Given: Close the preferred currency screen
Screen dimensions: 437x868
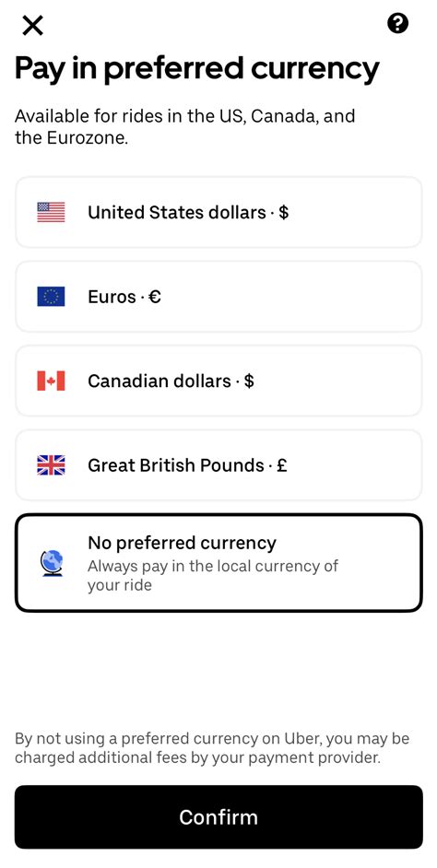Looking at the screenshot, I should pyautogui.click(x=32, y=25).
